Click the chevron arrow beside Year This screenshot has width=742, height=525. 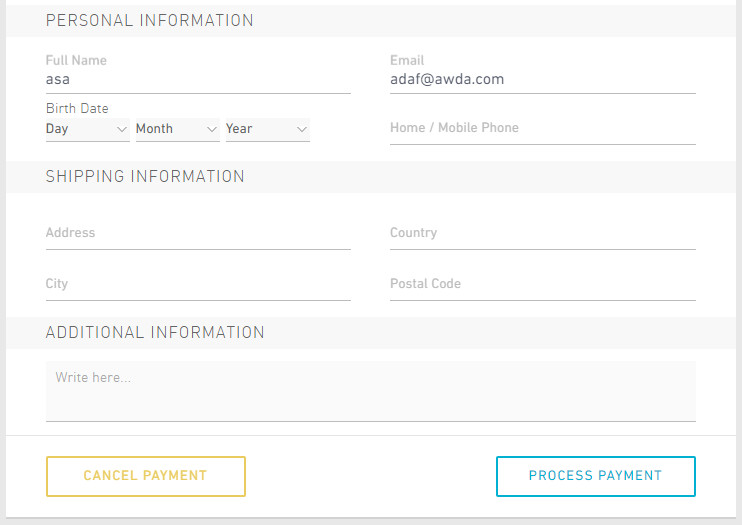[x=301, y=129]
